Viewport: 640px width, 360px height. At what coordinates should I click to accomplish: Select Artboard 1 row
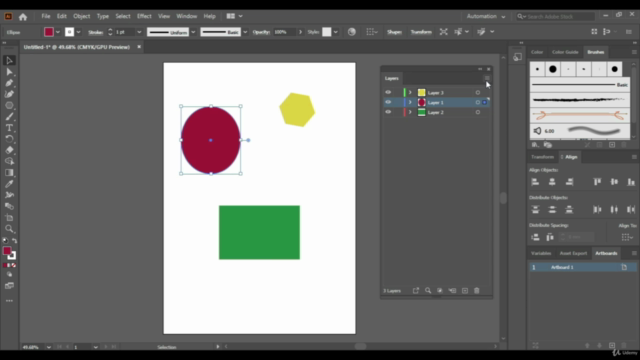582,267
